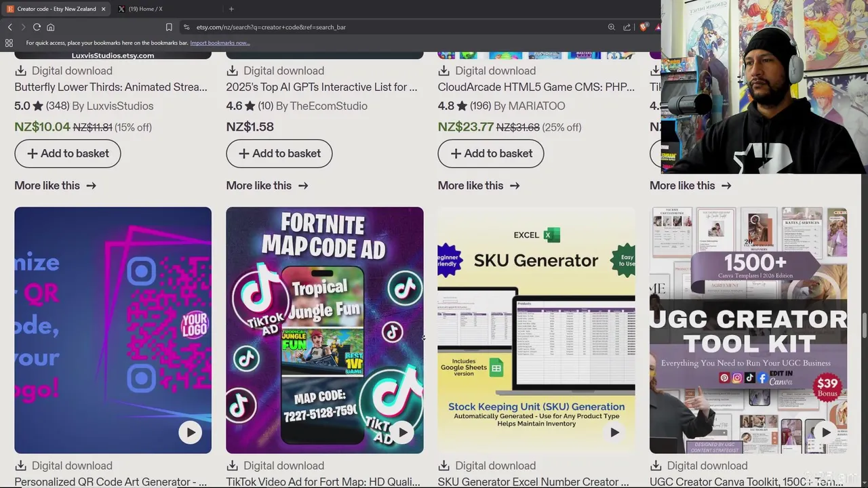The image size is (868, 488).
Task: Click download icon above UGC Creator Canva Toolkit
Action: (656, 466)
